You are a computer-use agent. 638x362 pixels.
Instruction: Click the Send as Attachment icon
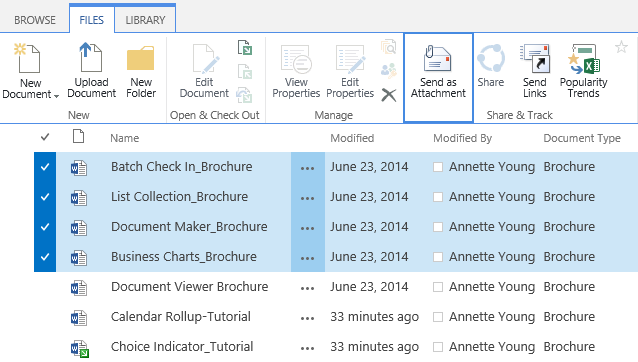click(x=438, y=59)
